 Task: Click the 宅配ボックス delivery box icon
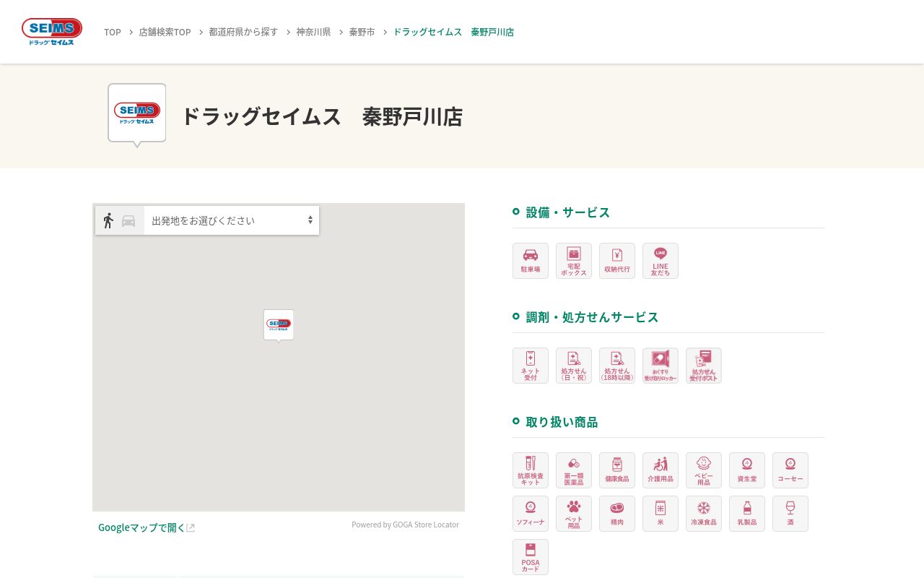click(x=574, y=261)
